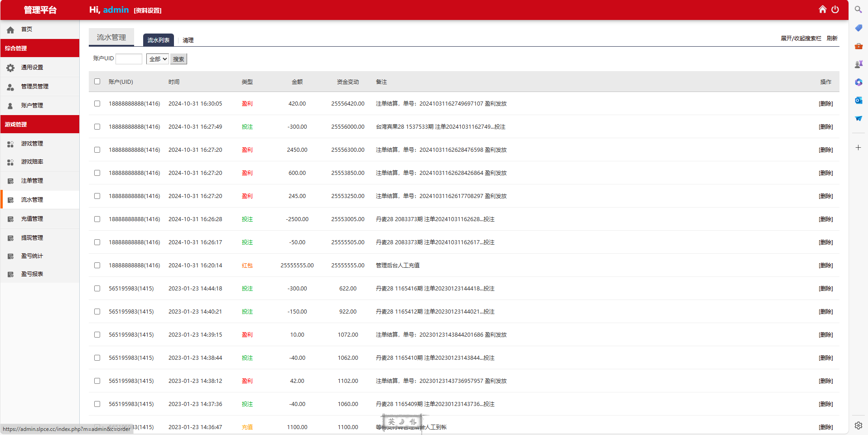The width and height of the screenshot is (868, 435).
Task: Click the icon beside 流水管理 in sidebar
Action: [10, 200]
